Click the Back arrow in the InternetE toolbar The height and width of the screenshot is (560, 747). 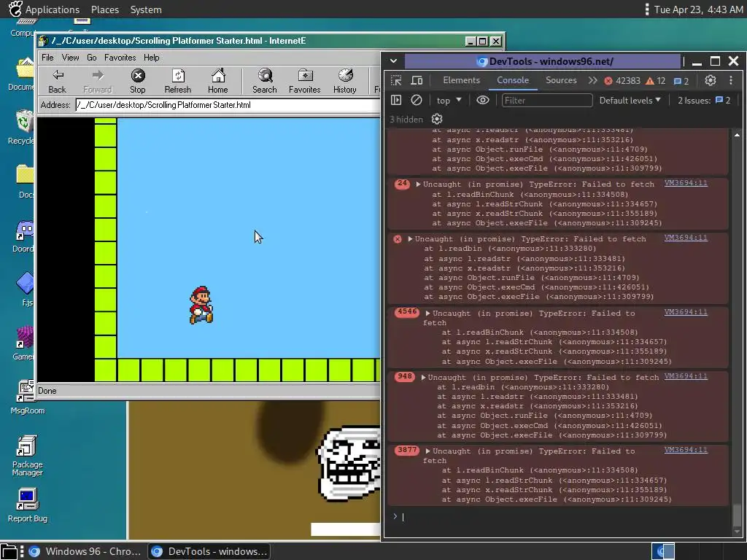(x=57, y=81)
